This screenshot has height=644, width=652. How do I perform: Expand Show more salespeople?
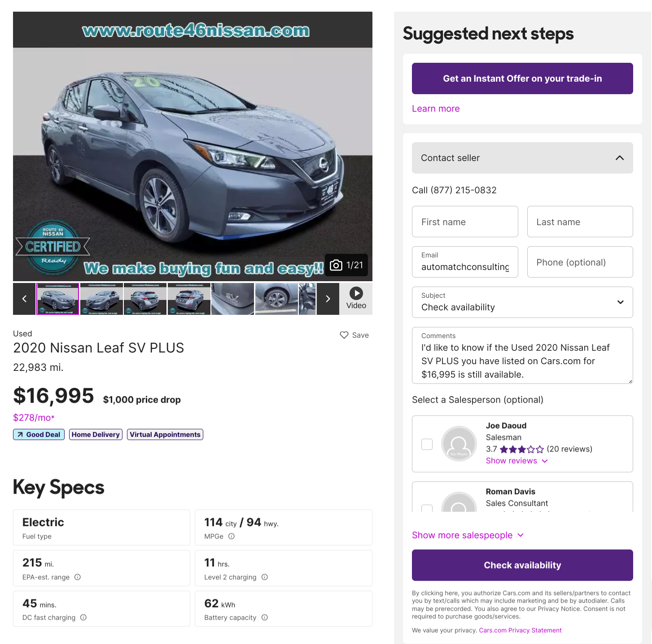[468, 535]
